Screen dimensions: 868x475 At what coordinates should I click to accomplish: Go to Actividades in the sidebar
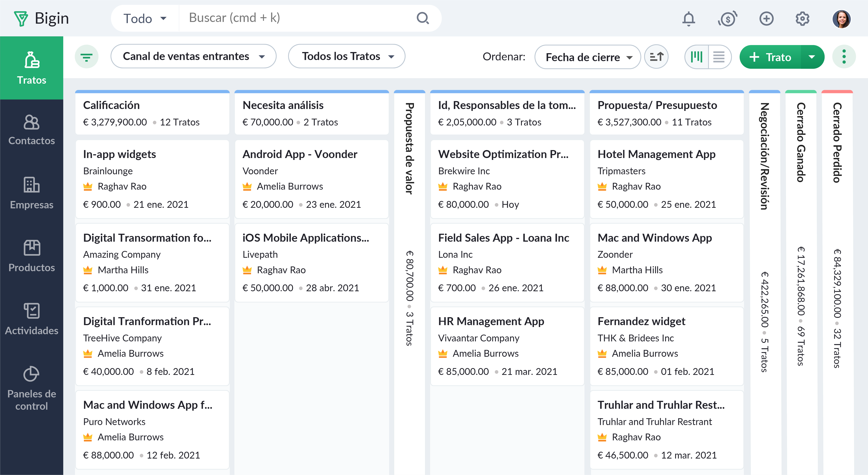pos(32,319)
